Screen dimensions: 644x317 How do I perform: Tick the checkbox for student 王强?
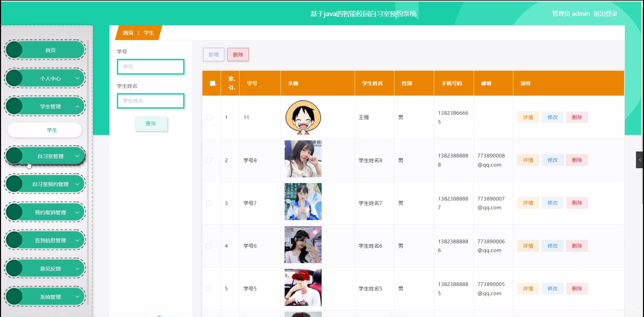pos(209,117)
